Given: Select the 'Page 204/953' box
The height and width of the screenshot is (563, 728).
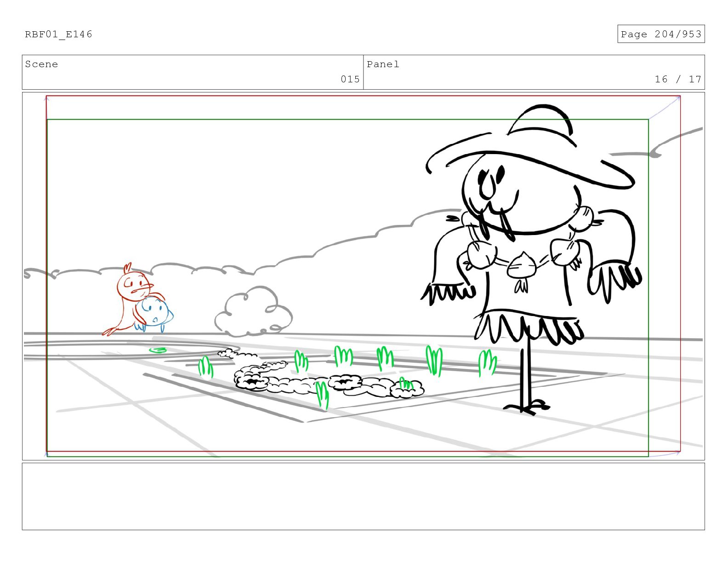Looking at the screenshot, I should [x=661, y=34].
